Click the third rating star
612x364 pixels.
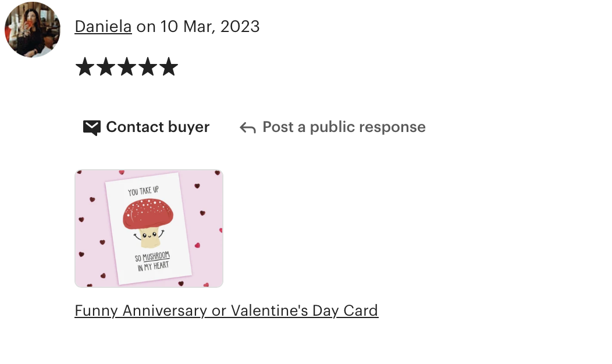tap(127, 66)
